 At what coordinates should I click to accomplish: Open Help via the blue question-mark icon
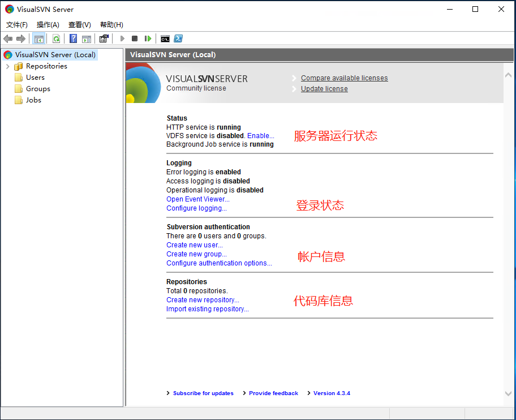[73, 39]
